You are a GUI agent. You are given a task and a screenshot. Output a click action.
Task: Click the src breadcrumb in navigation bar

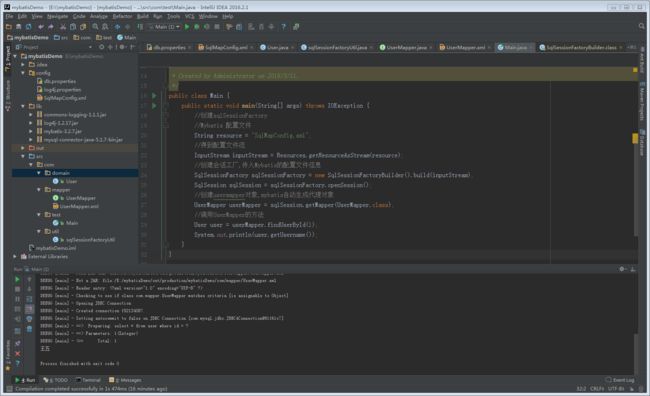[x=61, y=37]
